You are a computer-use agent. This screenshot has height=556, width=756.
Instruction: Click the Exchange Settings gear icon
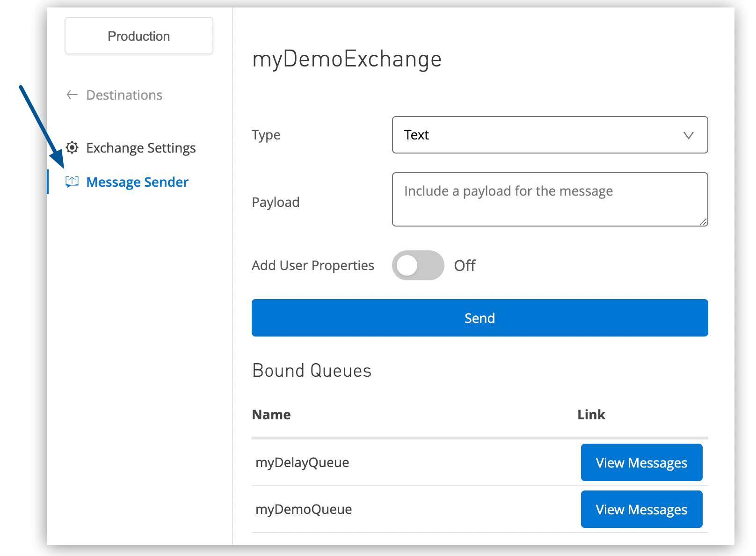point(72,147)
